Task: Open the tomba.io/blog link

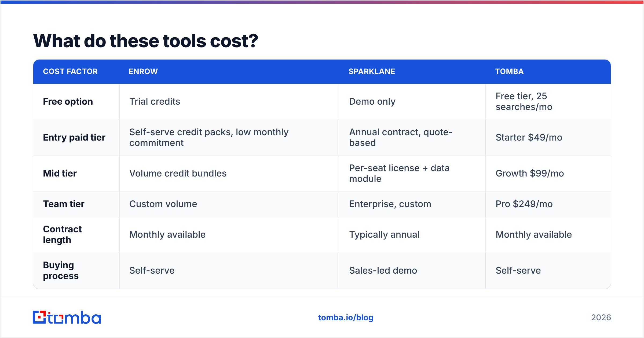Action: point(346,318)
